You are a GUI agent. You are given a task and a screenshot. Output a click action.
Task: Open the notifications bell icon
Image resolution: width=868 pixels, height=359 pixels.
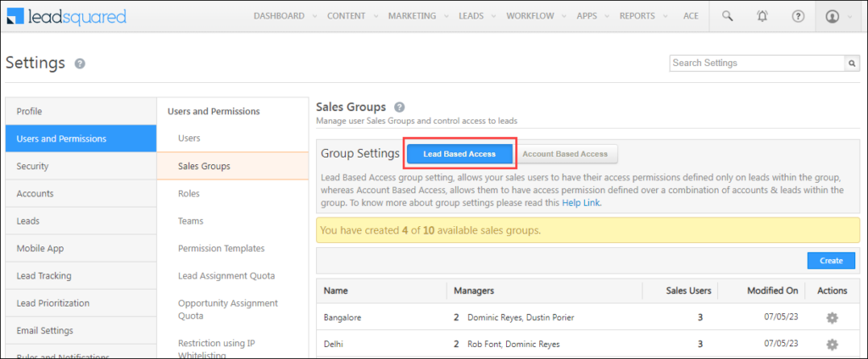[762, 16]
